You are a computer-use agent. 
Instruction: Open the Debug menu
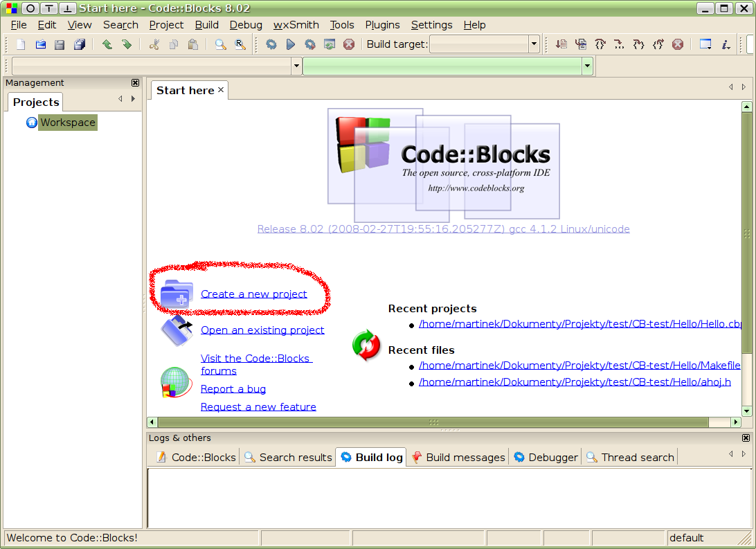246,25
